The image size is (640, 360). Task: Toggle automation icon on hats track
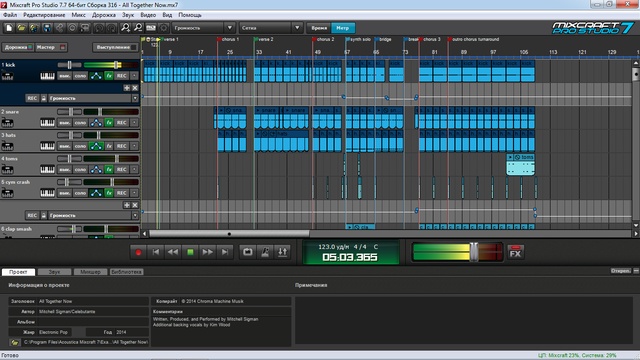click(x=96, y=146)
